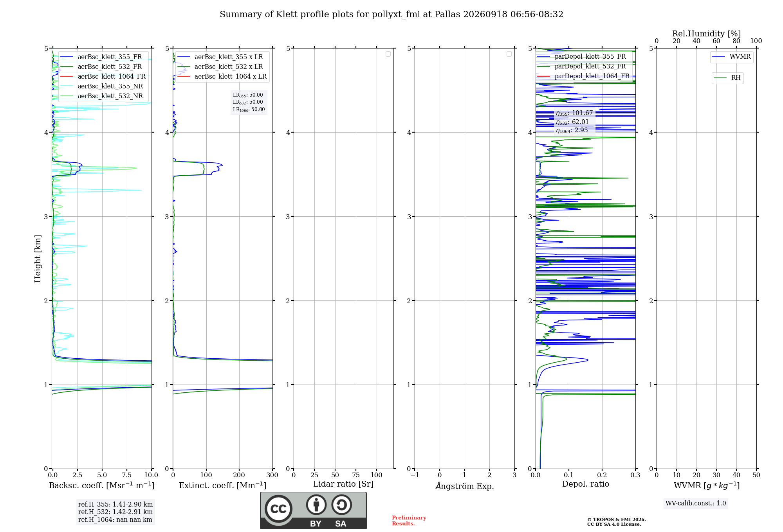Viewport: 783px width, 532px height.
Task: Click the 'Rel.Humidity [%]' top axis label
Action: coord(707,34)
